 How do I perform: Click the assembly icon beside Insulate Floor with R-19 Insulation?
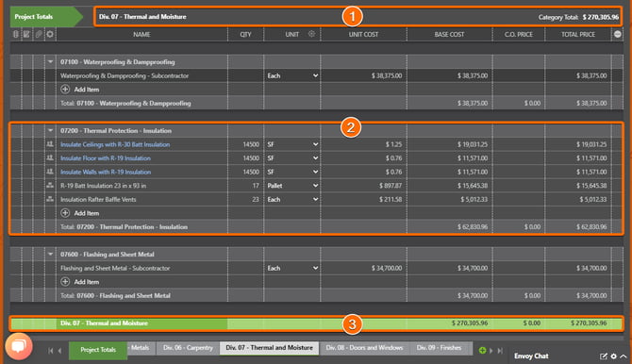point(50,157)
